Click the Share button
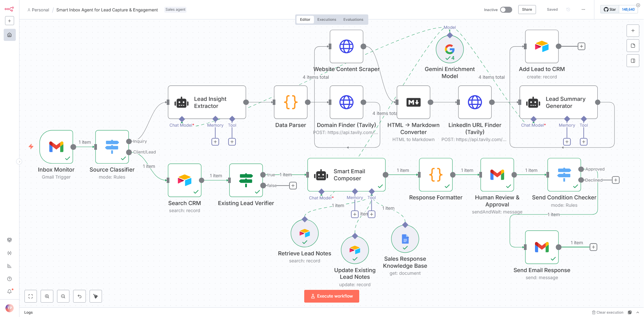Screen dimensions: 644x317 527,10
